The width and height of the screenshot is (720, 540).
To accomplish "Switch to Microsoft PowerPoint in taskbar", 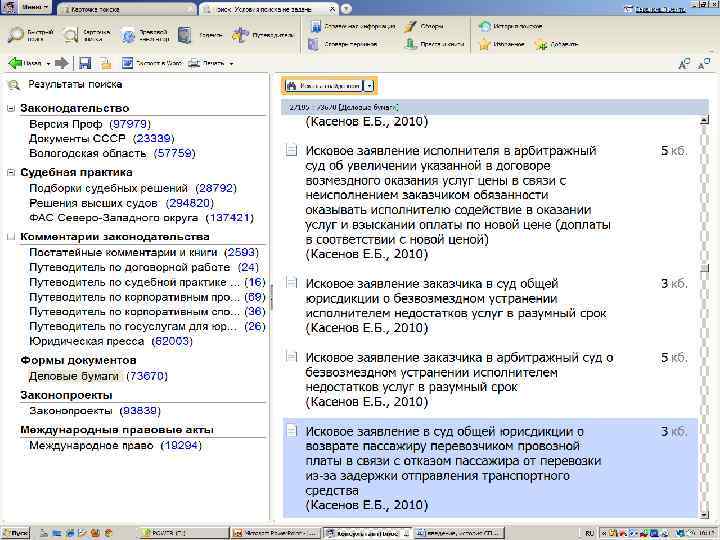I will [276, 533].
